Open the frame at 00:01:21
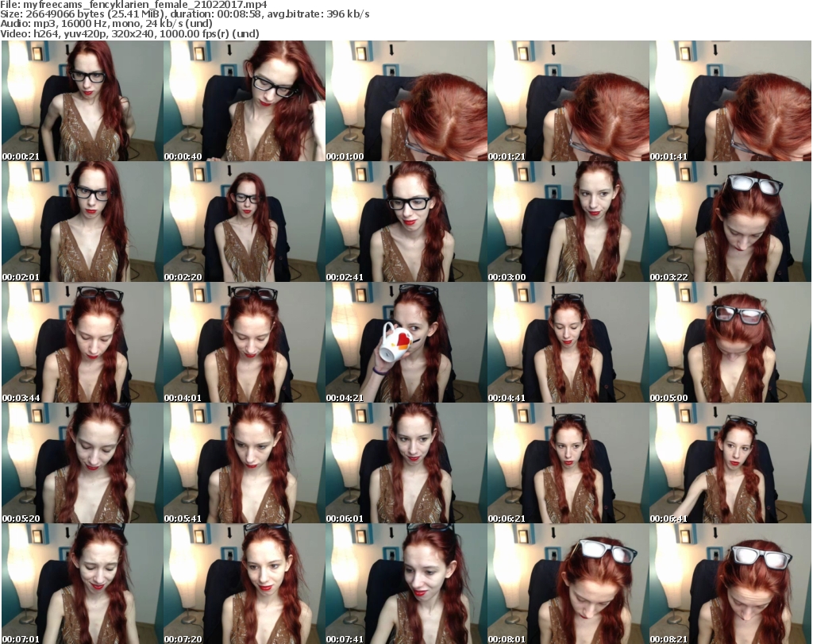The height and width of the screenshot is (644, 813). coord(568,101)
